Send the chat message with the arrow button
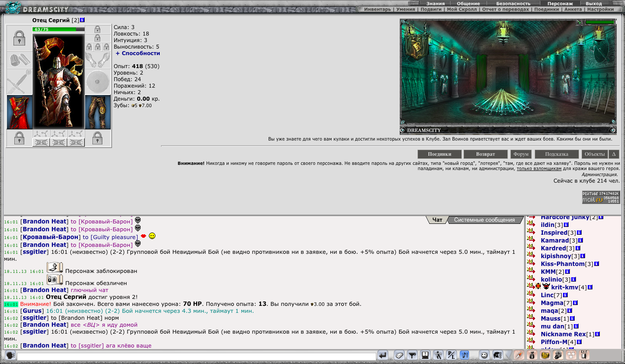This screenshot has width=625, height=364. click(383, 355)
